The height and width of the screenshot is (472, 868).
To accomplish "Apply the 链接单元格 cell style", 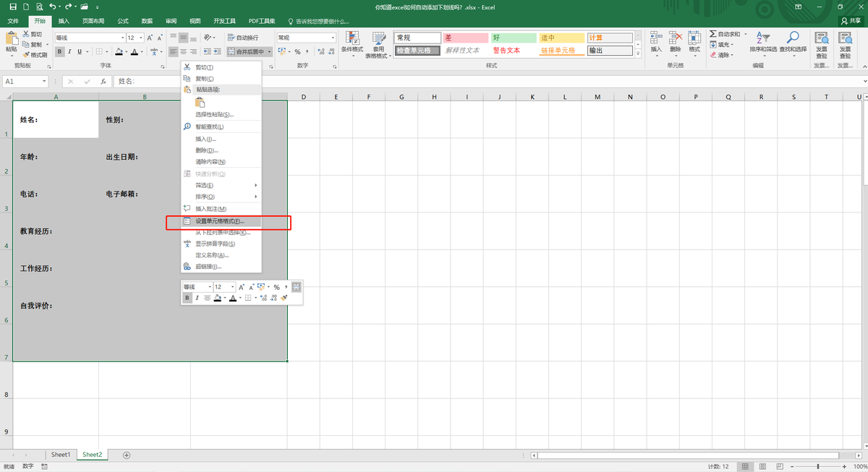I will coord(561,51).
